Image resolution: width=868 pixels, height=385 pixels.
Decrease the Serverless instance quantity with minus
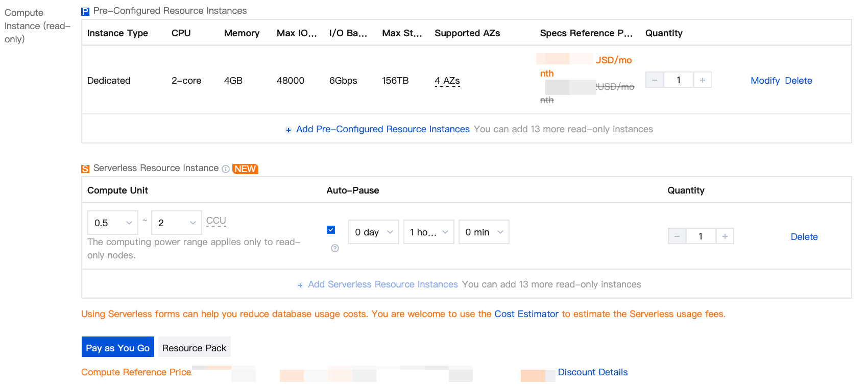(677, 236)
